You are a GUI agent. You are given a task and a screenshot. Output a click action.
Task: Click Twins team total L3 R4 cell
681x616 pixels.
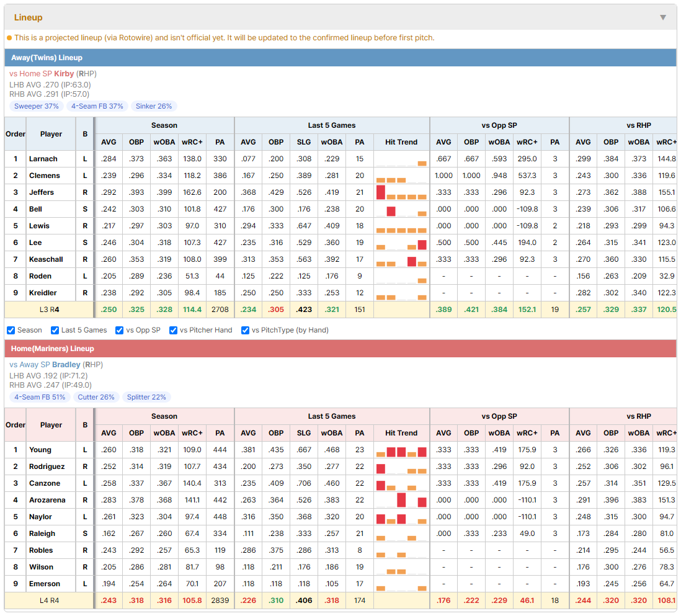tap(49, 310)
